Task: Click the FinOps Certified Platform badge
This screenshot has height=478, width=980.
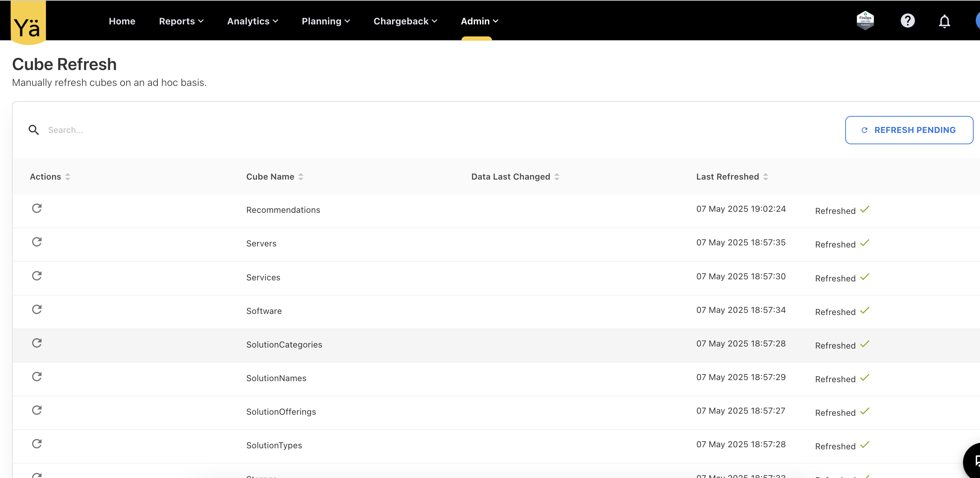Action: point(865,20)
